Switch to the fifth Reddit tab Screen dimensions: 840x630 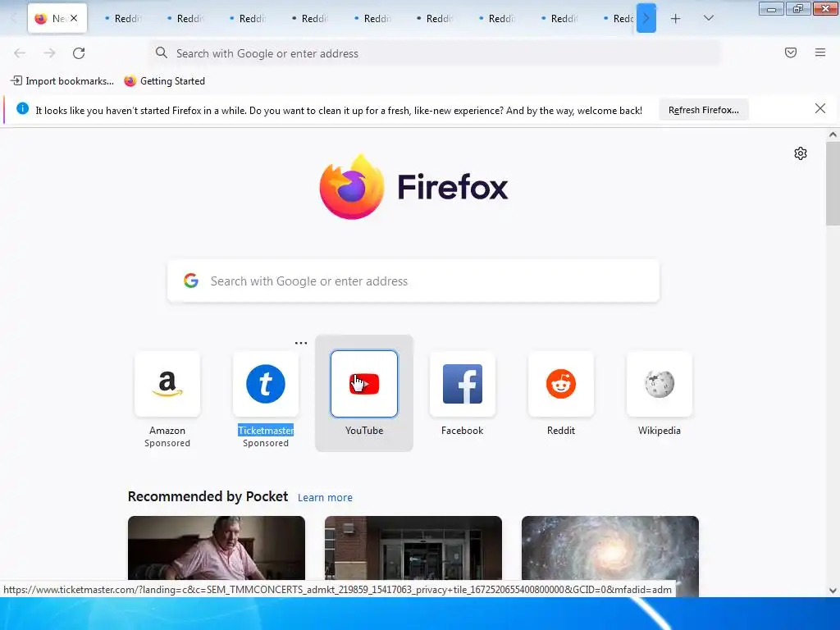coord(373,19)
